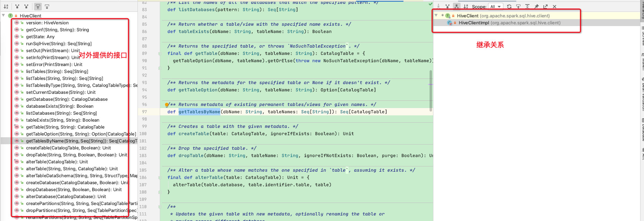This screenshot has width=644, height=221.
Task: Click fold end marker at line 91
Action: (160, 68)
